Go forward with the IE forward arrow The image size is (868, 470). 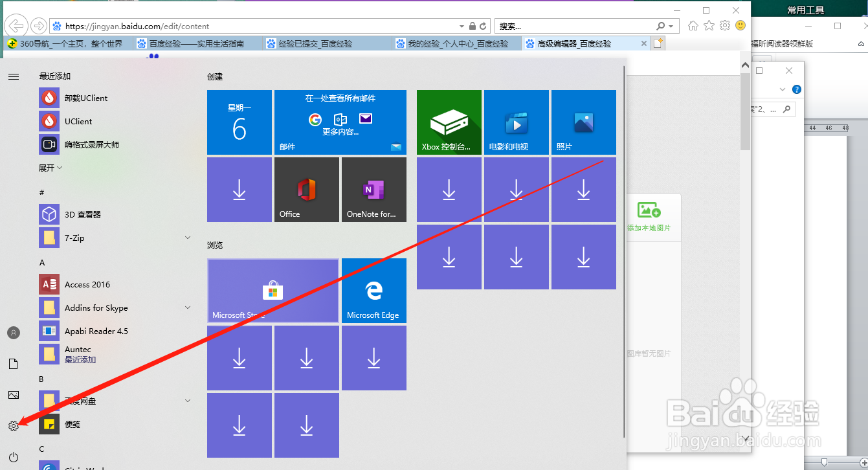38,26
